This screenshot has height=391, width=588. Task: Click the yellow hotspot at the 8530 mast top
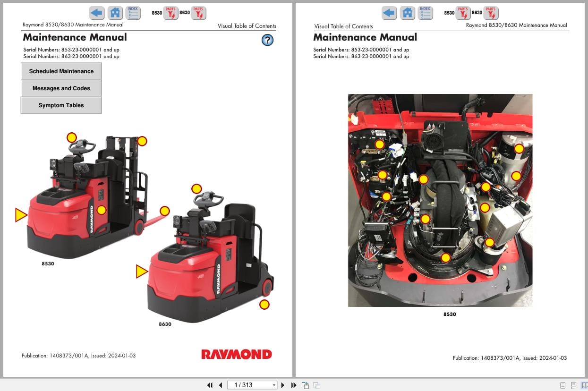[x=142, y=141]
